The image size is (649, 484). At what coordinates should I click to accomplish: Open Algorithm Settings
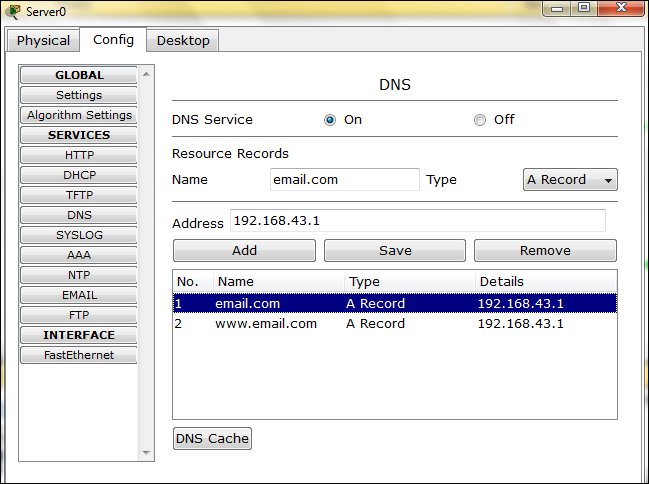coord(79,115)
